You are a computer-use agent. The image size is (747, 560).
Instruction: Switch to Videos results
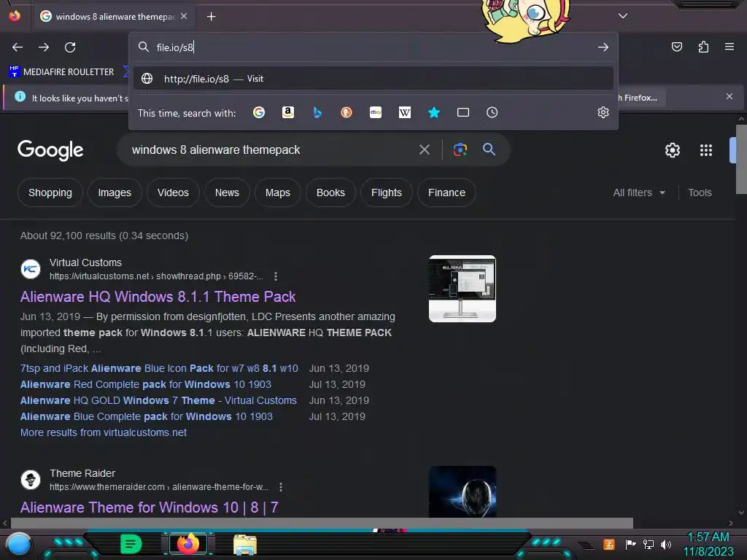(173, 192)
